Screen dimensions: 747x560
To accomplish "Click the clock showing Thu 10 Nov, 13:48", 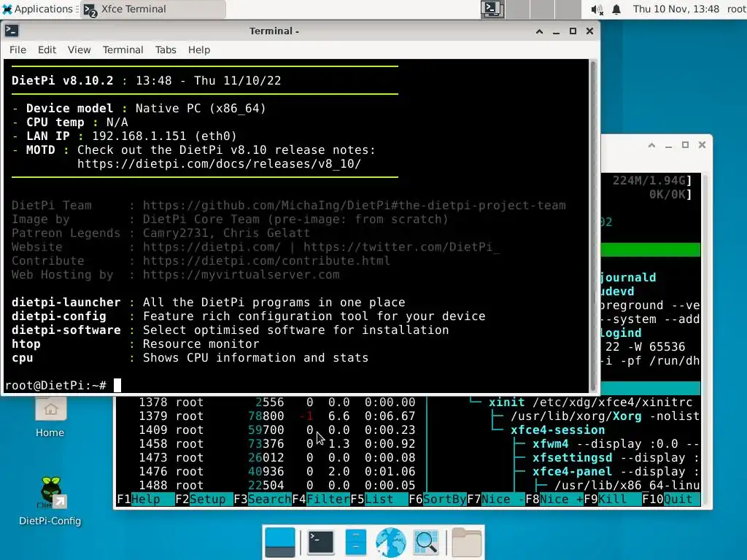I will (676, 9).
